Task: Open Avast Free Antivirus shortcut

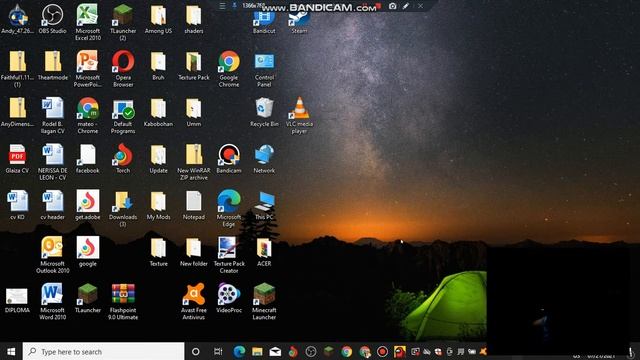Action: (193, 302)
